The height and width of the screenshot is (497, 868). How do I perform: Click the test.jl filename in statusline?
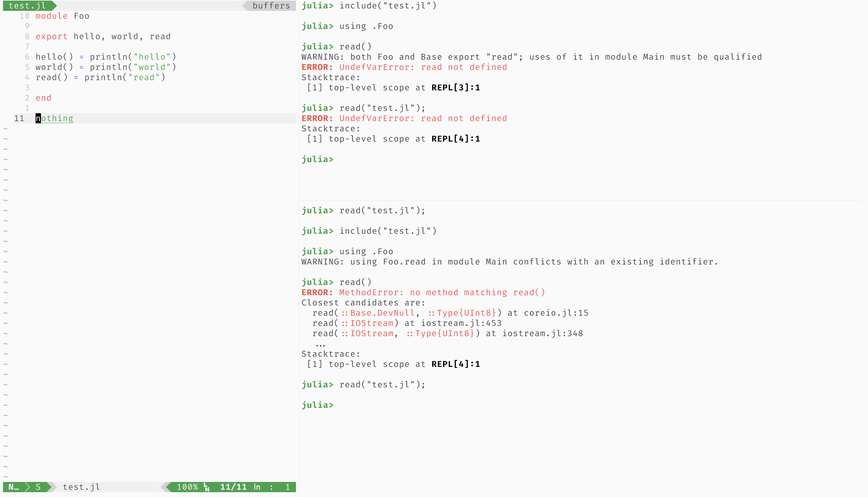81,487
